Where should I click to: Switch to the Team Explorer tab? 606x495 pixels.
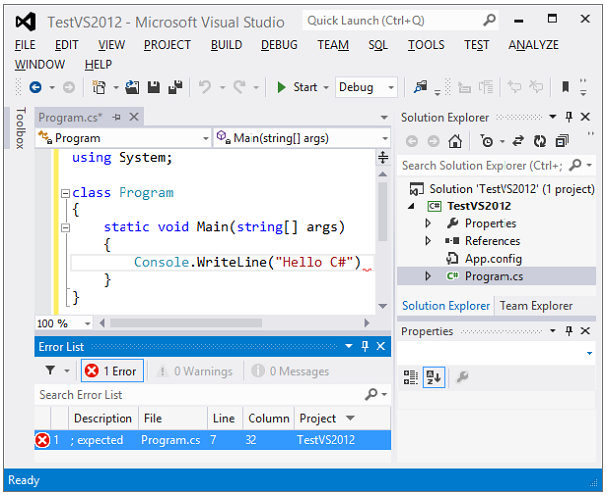pyautogui.click(x=536, y=306)
